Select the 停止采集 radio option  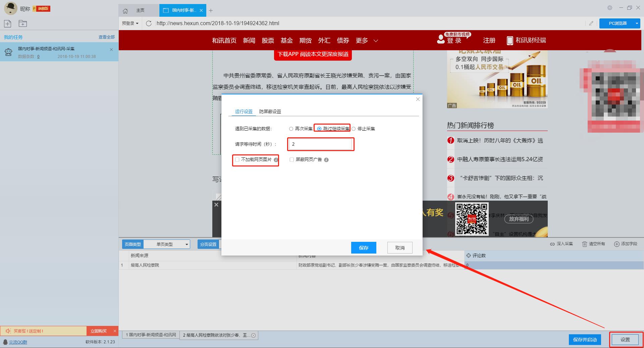tap(354, 129)
